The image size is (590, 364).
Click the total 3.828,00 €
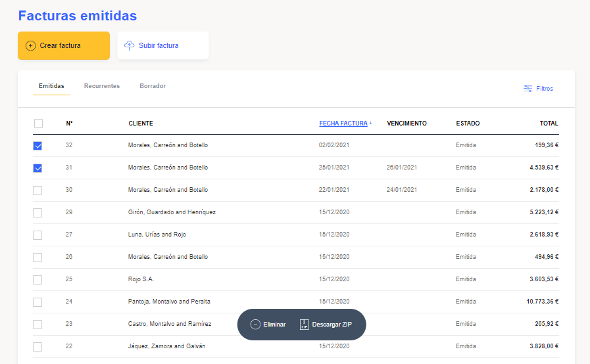point(544,346)
